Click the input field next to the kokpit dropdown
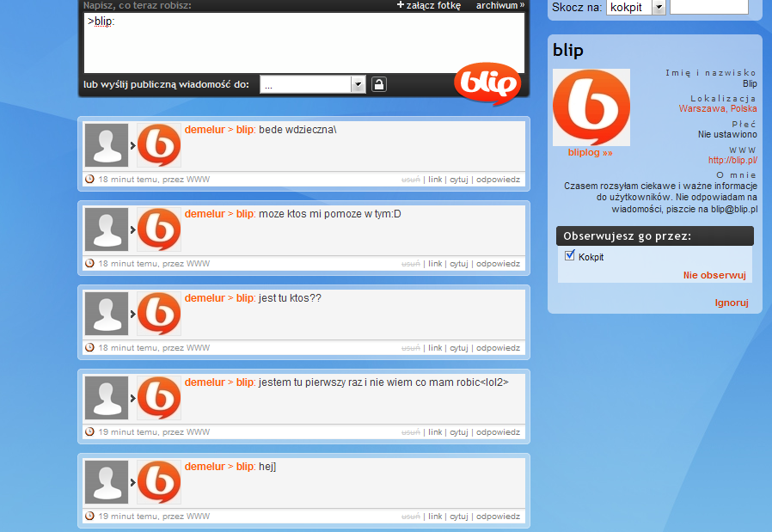 (x=709, y=7)
